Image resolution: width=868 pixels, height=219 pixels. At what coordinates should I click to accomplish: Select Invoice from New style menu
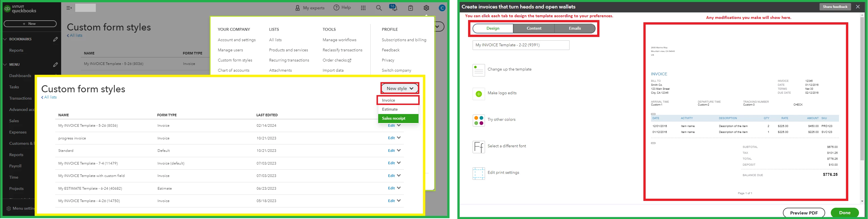point(398,100)
